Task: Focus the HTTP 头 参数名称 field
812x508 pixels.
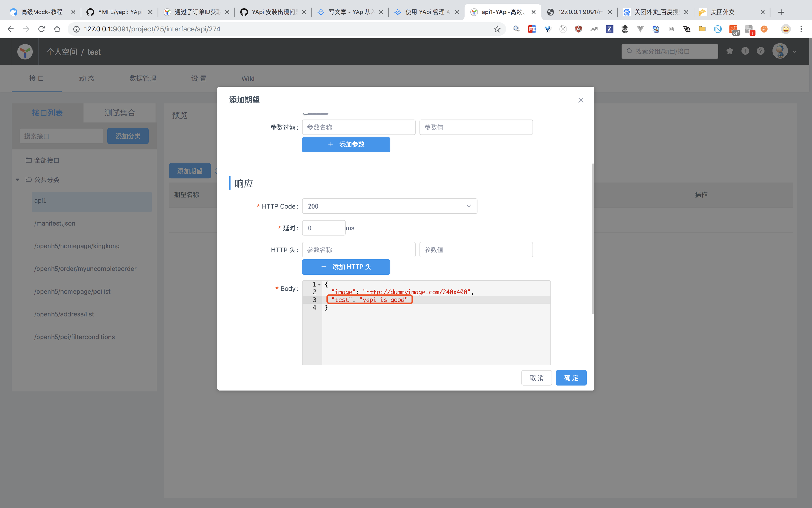Action: [359, 250]
